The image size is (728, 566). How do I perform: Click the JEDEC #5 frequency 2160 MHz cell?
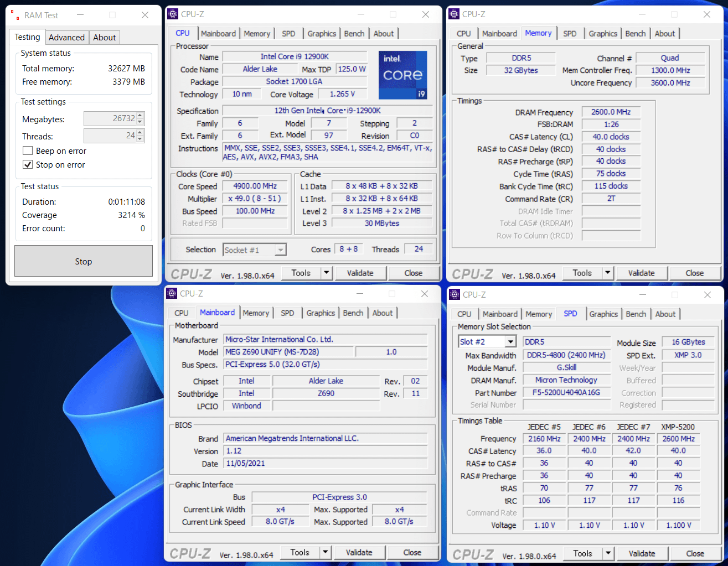click(x=544, y=439)
